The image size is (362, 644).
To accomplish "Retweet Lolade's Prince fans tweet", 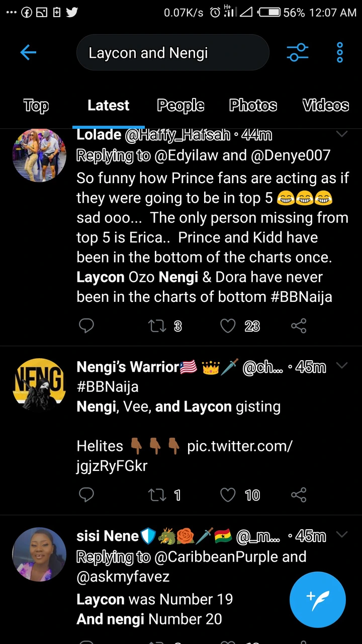I will 157,326.
